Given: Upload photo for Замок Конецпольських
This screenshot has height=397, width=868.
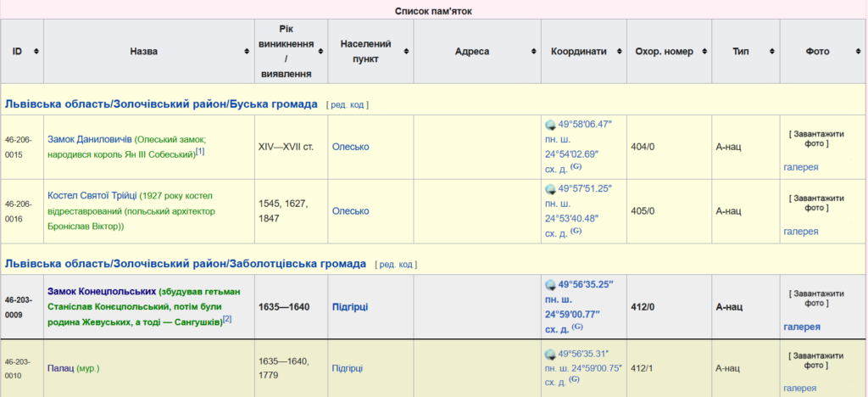Looking at the screenshot, I should 817,298.
